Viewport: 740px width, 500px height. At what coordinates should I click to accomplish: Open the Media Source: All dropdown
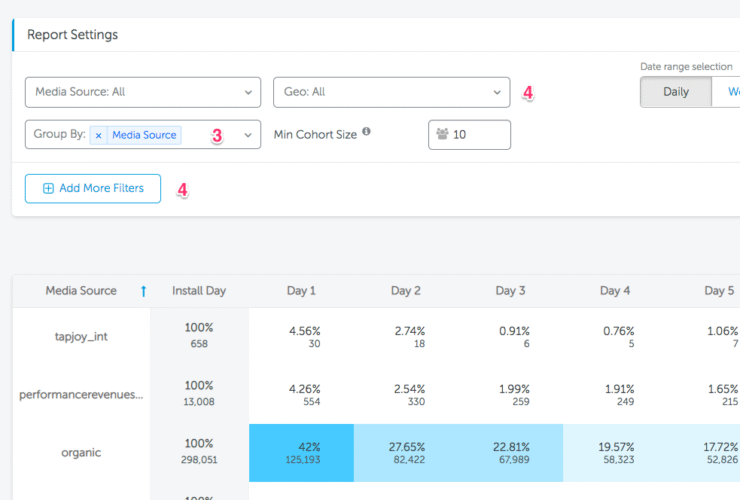point(142,92)
